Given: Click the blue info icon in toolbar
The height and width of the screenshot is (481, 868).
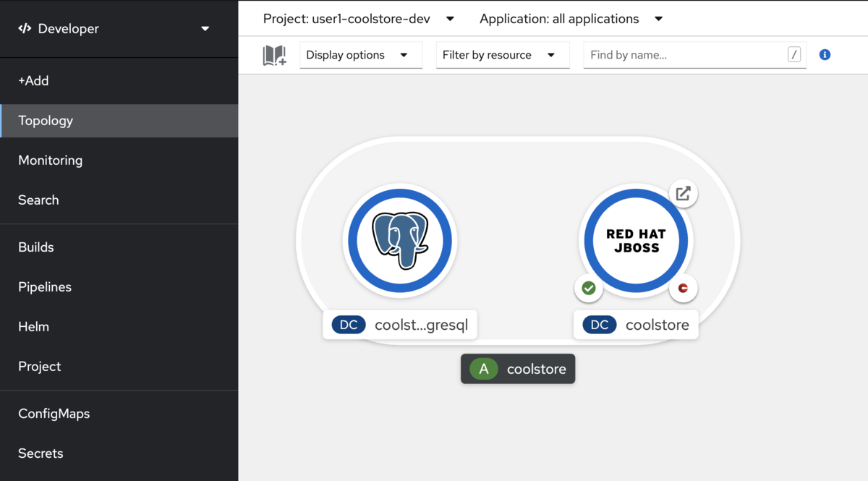Looking at the screenshot, I should click(825, 55).
